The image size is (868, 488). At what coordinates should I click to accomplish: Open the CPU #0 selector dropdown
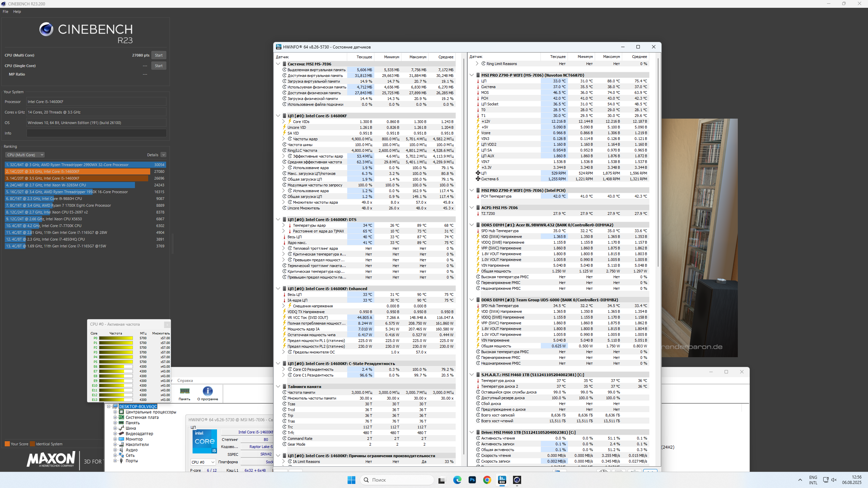point(203,462)
